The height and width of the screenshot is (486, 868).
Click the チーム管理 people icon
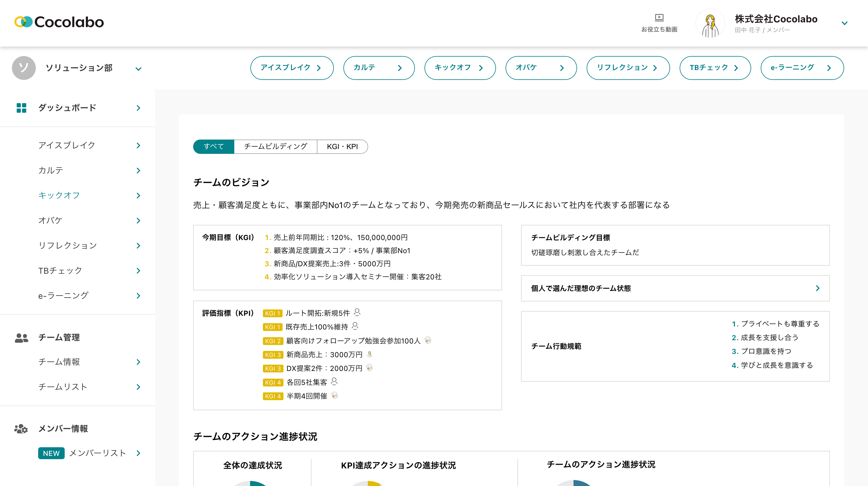21,338
